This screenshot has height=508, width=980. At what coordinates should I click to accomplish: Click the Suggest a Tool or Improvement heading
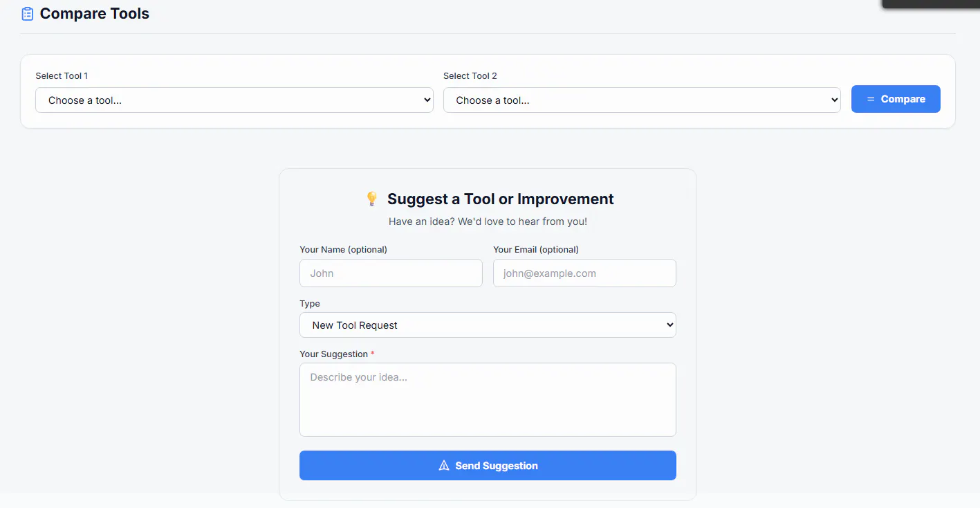tap(501, 199)
